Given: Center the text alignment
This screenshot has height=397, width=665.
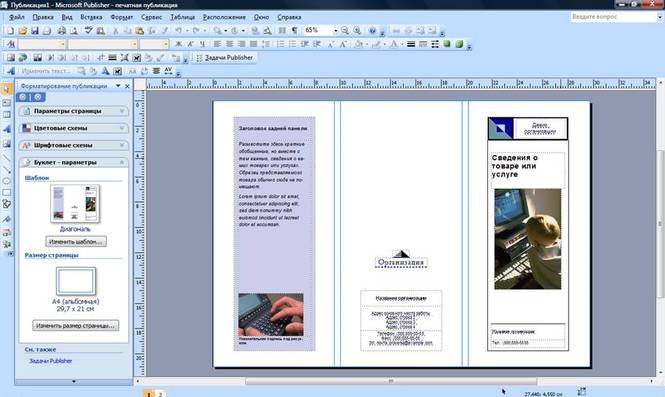Looking at the screenshot, I should pyautogui.click(x=229, y=44).
